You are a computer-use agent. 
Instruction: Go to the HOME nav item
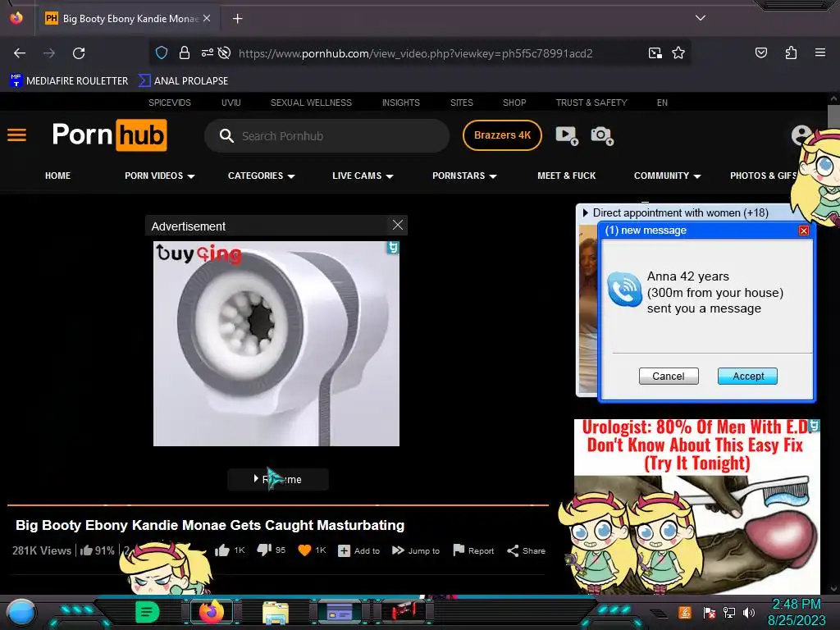click(x=58, y=176)
